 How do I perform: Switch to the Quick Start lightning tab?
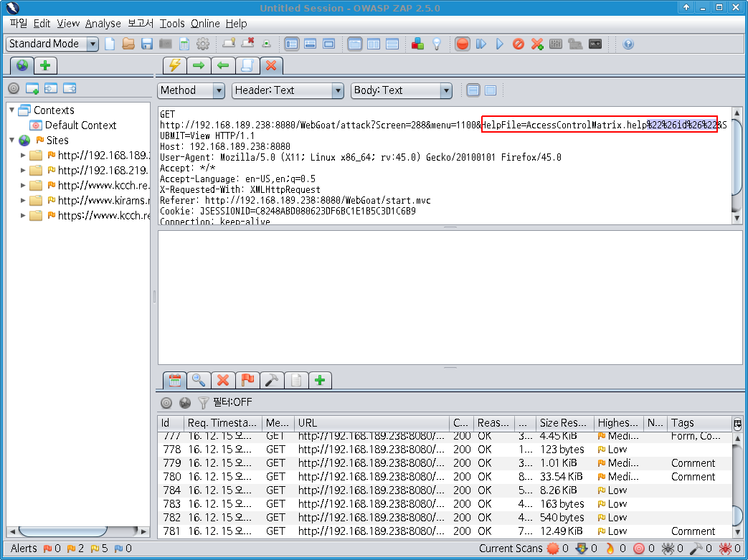coord(174,65)
